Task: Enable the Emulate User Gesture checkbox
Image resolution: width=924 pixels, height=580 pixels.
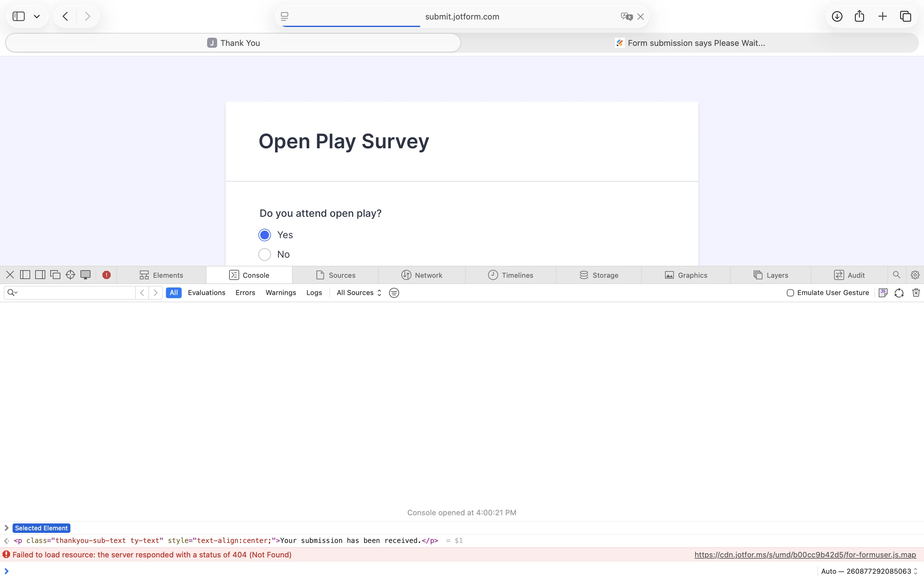Action: (x=790, y=293)
